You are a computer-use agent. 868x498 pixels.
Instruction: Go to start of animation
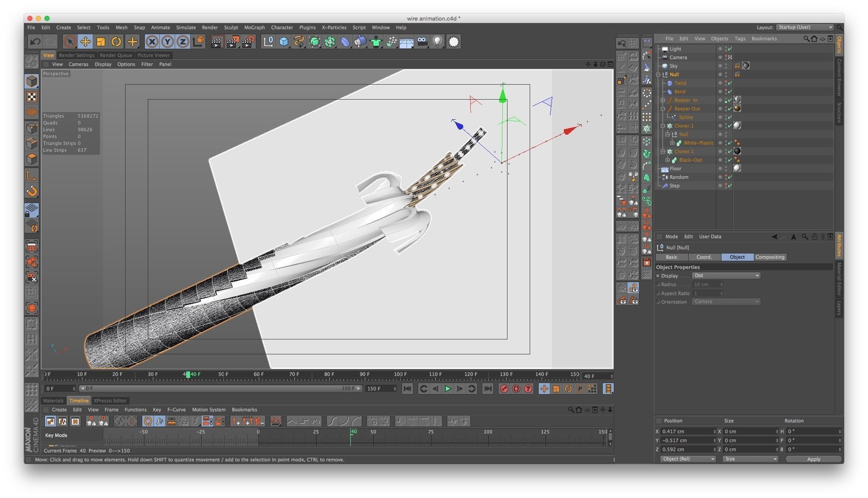[408, 389]
